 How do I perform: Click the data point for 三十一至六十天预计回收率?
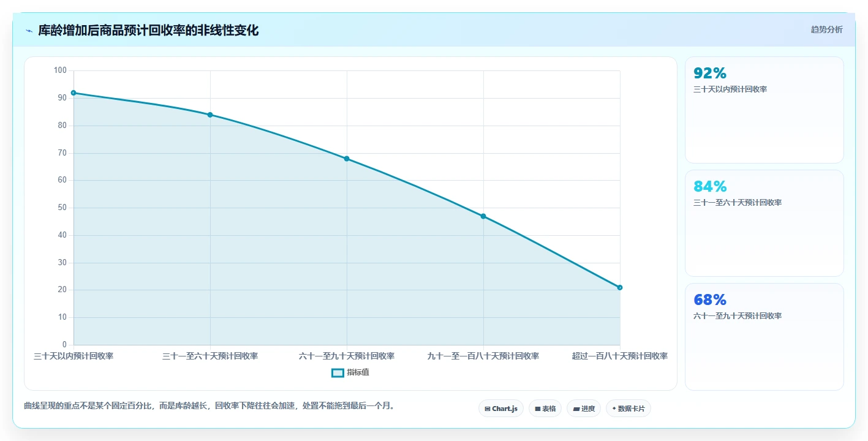pyautogui.click(x=210, y=115)
